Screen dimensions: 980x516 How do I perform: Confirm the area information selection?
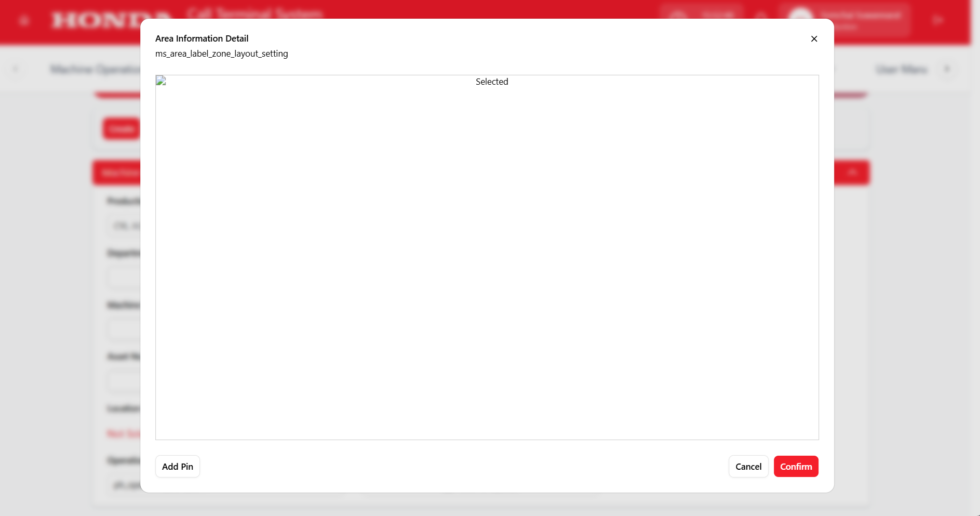coord(796,467)
